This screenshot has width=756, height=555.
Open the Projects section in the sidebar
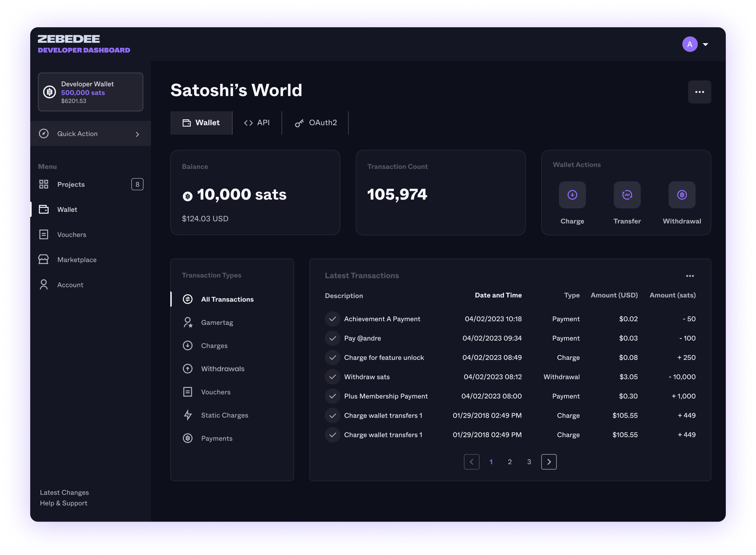(71, 184)
